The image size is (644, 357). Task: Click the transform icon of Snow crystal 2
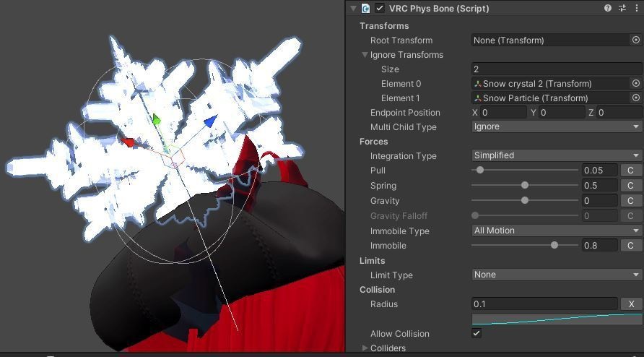478,84
